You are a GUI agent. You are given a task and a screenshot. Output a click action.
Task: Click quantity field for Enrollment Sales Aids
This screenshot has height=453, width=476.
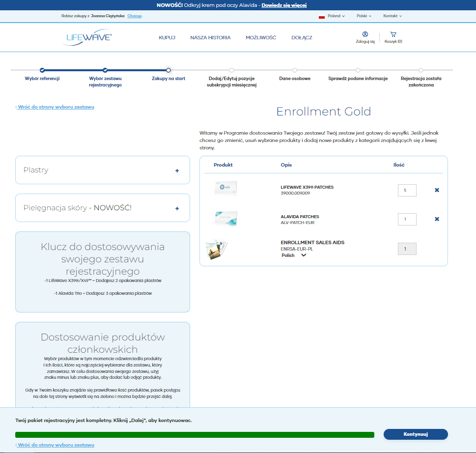point(407,249)
